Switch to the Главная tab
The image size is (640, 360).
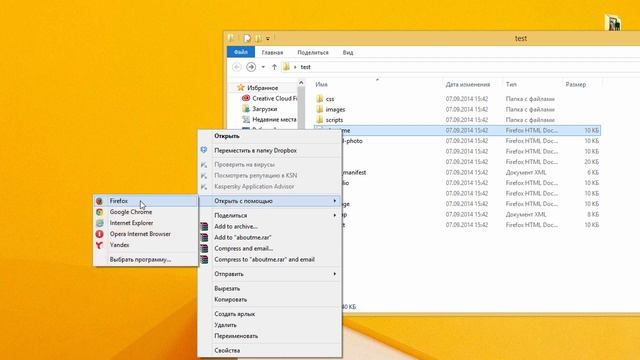(272, 52)
